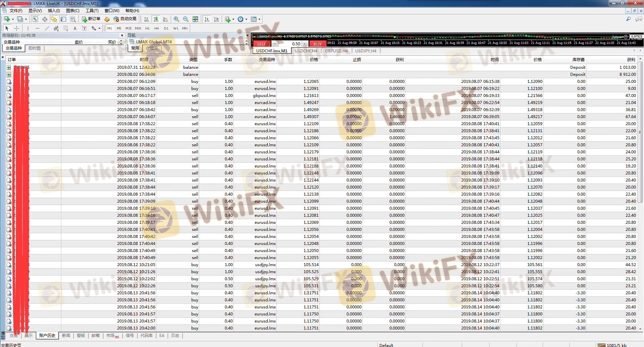Select the text label 'A' drawing tool
This screenshot has height=347, width=644.
coord(75,29)
